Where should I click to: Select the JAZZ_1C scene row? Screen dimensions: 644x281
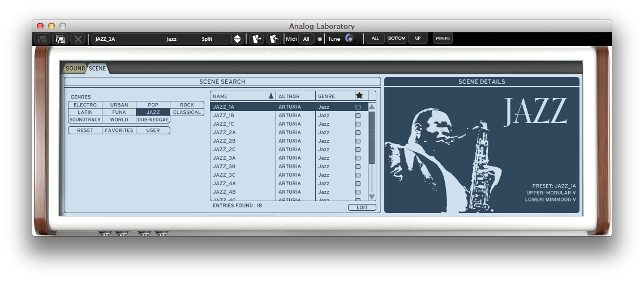point(289,124)
